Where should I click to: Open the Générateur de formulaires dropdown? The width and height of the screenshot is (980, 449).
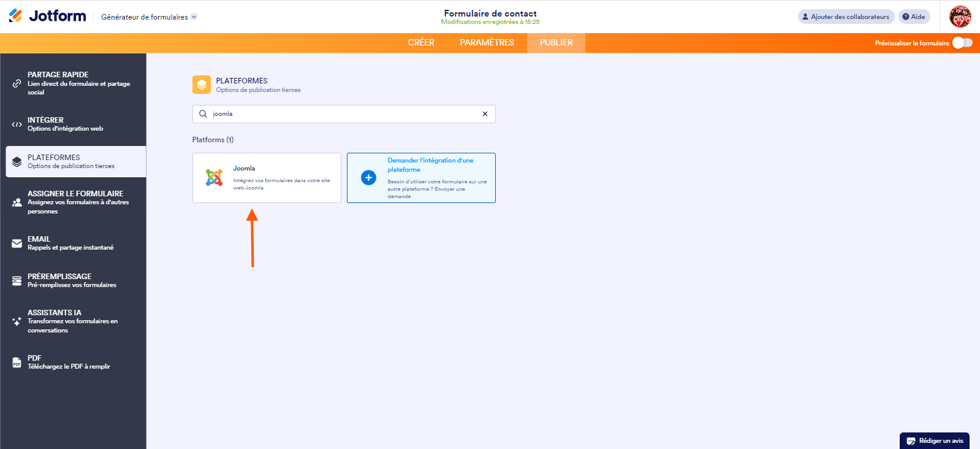(149, 17)
